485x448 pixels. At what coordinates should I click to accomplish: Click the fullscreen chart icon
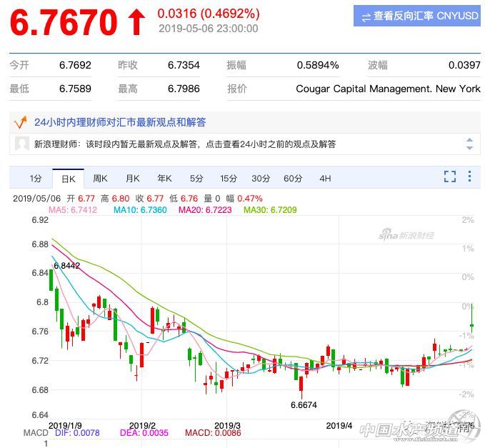(449, 176)
